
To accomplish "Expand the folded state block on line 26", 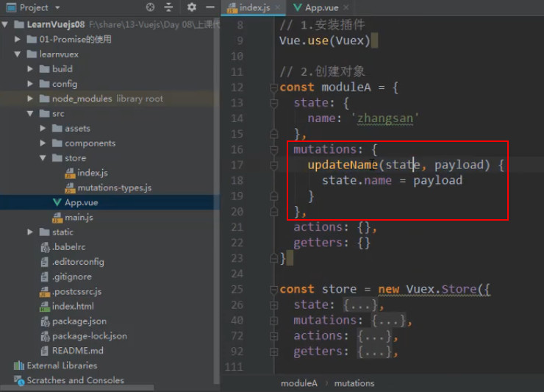I will (x=273, y=305).
